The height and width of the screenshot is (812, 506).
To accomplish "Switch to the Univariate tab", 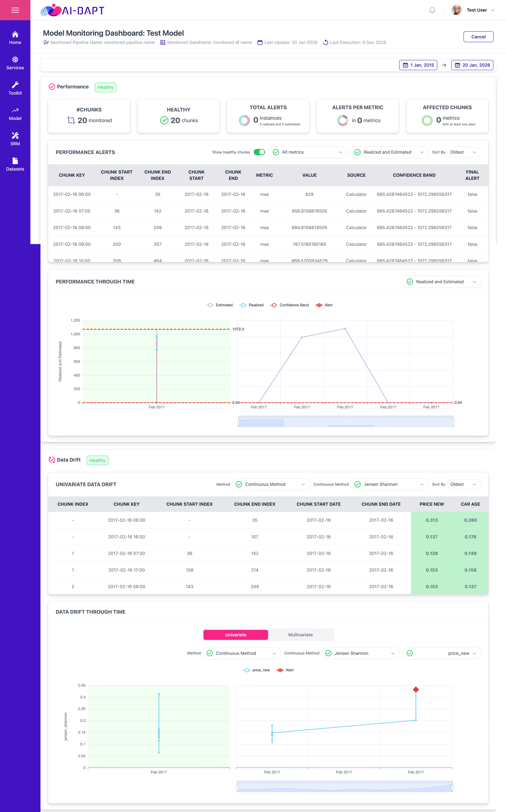I will coord(236,635).
